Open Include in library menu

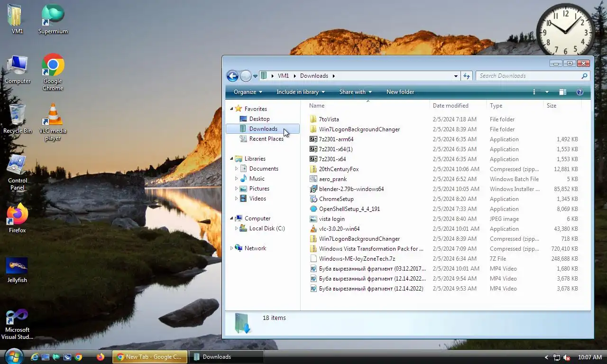click(x=301, y=92)
